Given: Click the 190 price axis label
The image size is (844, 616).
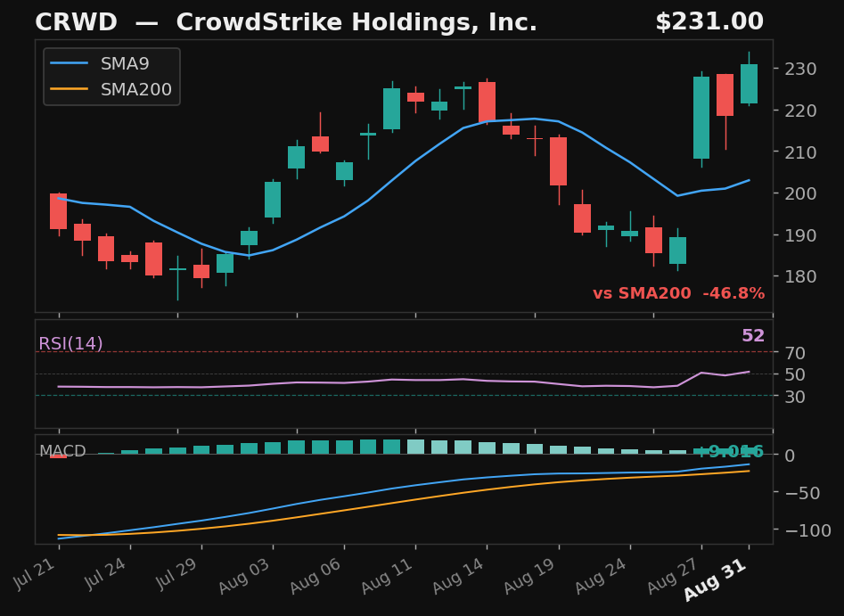Looking at the screenshot, I should [x=801, y=234].
